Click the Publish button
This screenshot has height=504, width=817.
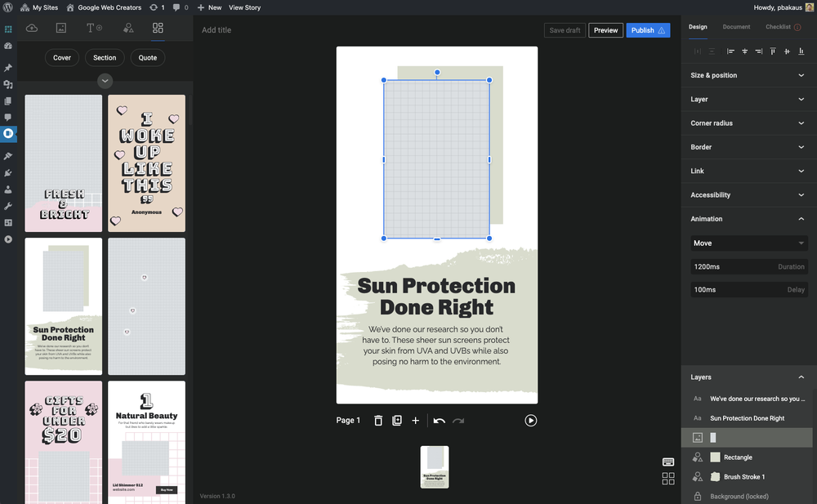647,30
